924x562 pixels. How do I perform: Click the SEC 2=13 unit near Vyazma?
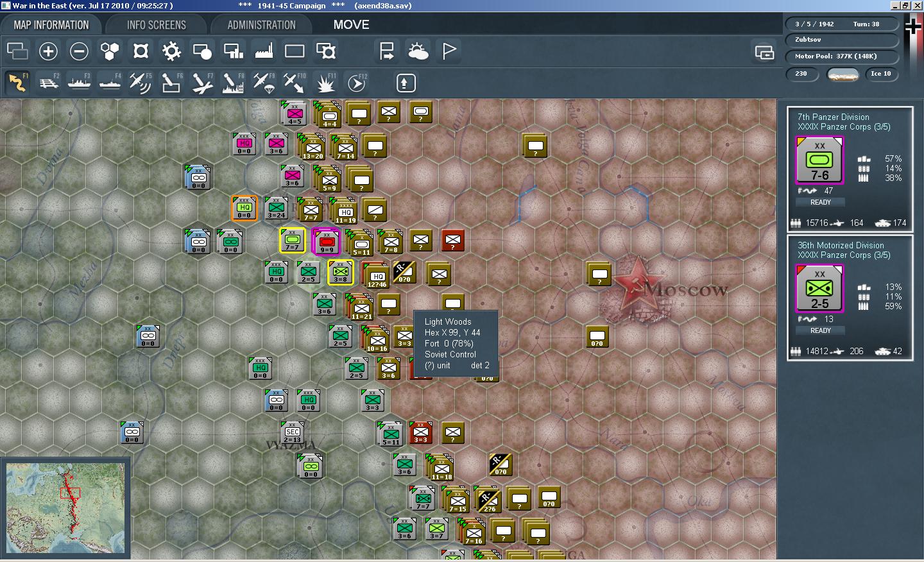(292, 433)
